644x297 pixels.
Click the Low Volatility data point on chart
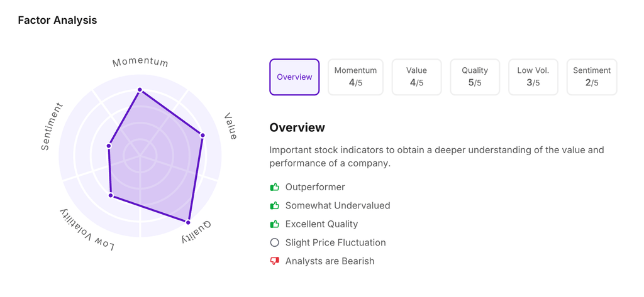(x=111, y=196)
